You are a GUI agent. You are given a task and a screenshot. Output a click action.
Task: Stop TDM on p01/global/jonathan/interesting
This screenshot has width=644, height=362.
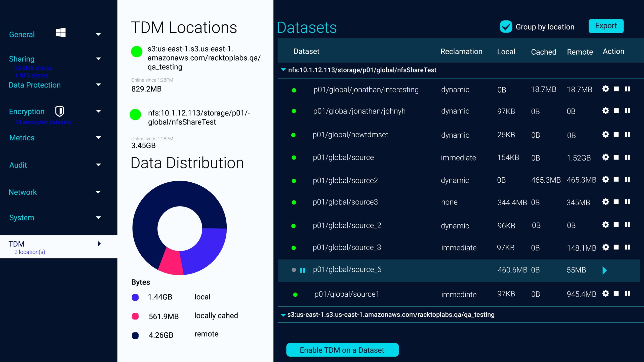[616, 89]
